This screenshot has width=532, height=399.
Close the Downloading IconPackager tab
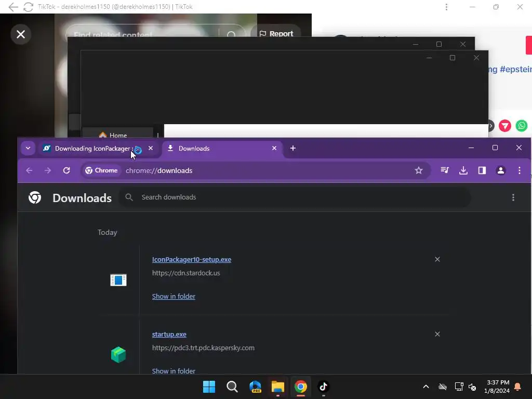click(x=151, y=148)
